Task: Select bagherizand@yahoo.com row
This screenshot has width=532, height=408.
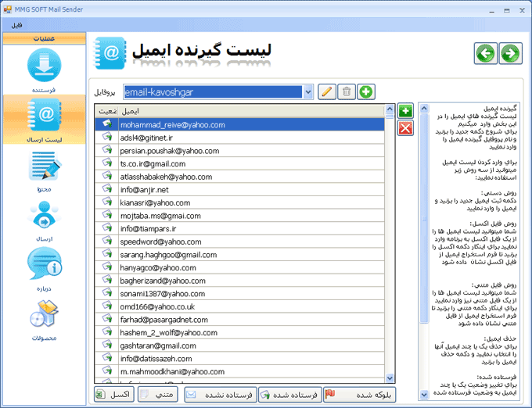Action: pos(239,281)
